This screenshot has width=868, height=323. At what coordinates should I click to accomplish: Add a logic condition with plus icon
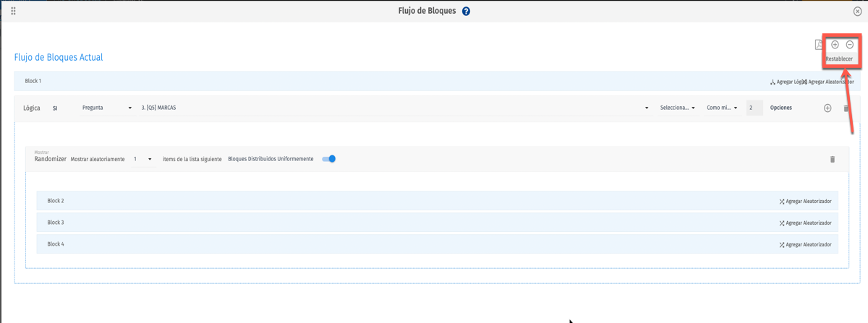[827, 108]
